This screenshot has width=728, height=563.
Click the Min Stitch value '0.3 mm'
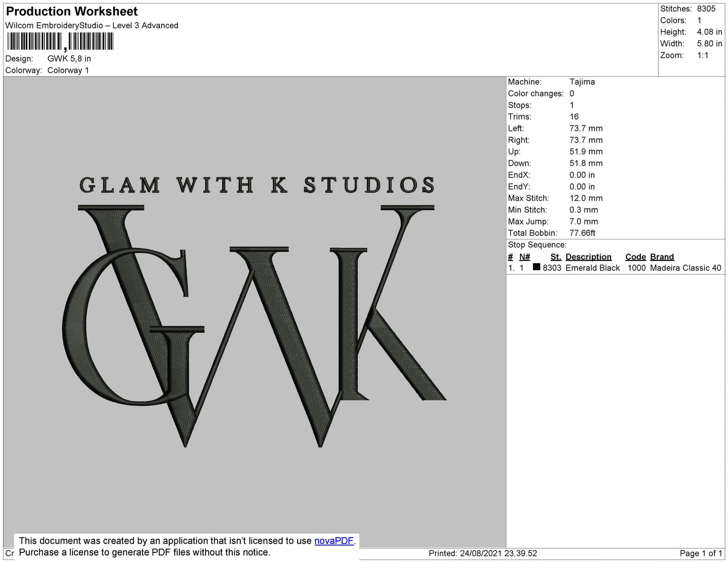(x=584, y=210)
